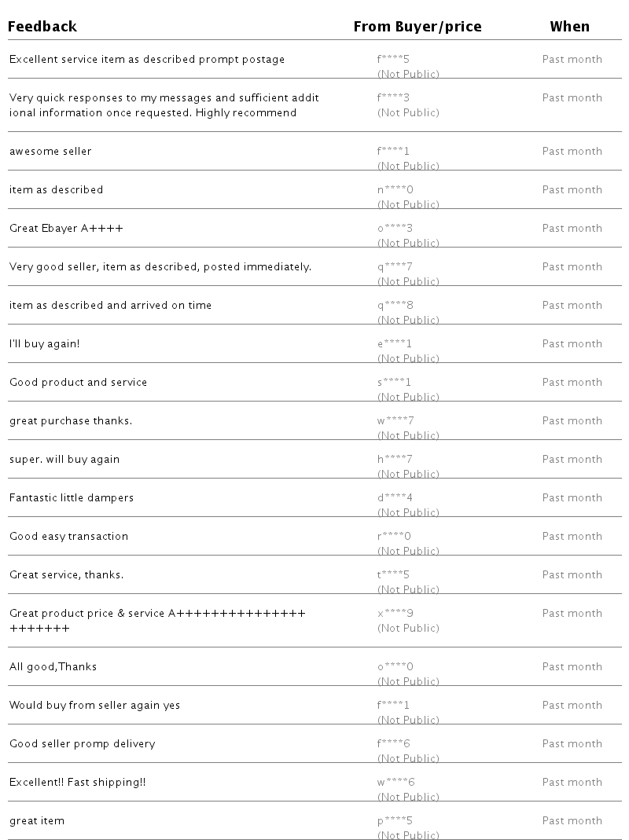Click the 'Excellent!! Fast shipping!!' comment
This screenshot has height=840, width=629.
[77, 782]
